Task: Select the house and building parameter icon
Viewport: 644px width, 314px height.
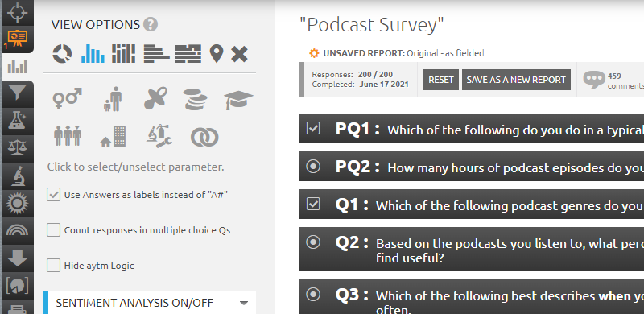Action: [x=114, y=136]
